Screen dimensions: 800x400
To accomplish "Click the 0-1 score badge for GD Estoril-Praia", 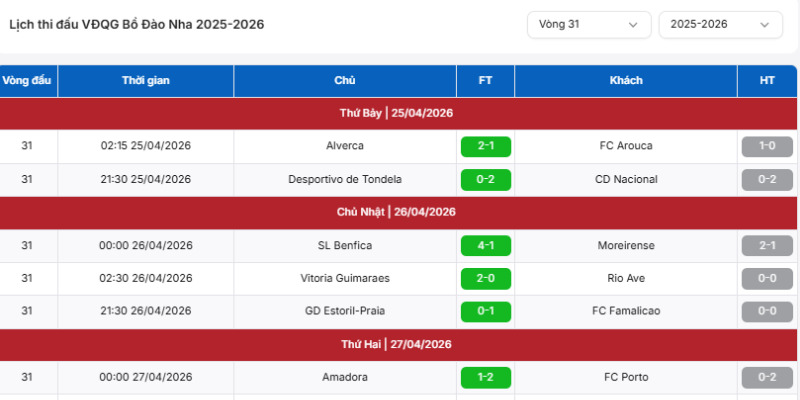I will (x=486, y=311).
